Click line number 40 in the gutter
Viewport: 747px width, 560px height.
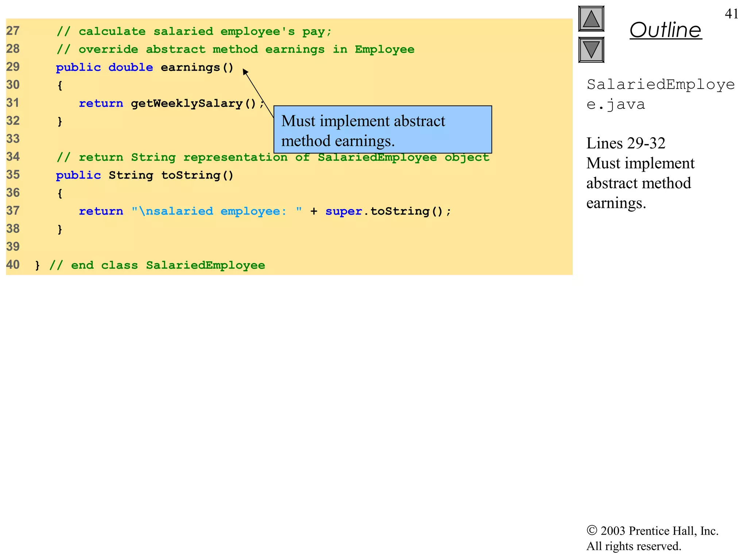pos(13,265)
